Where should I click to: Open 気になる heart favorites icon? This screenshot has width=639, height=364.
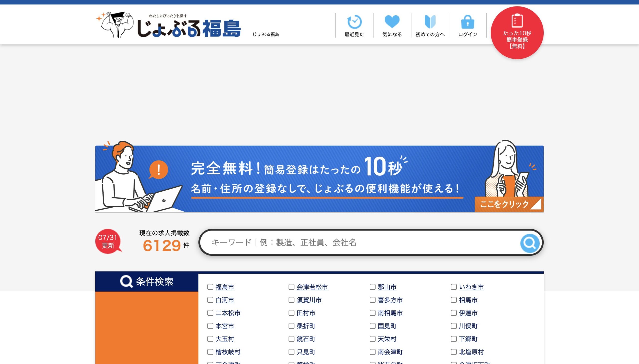tap(392, 22)
